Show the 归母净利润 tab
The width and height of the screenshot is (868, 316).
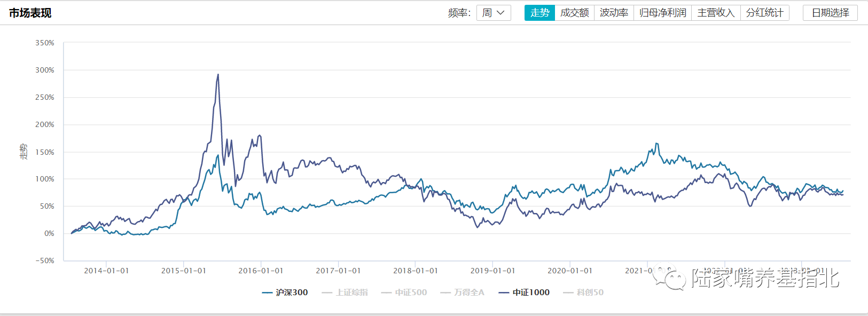662,13
